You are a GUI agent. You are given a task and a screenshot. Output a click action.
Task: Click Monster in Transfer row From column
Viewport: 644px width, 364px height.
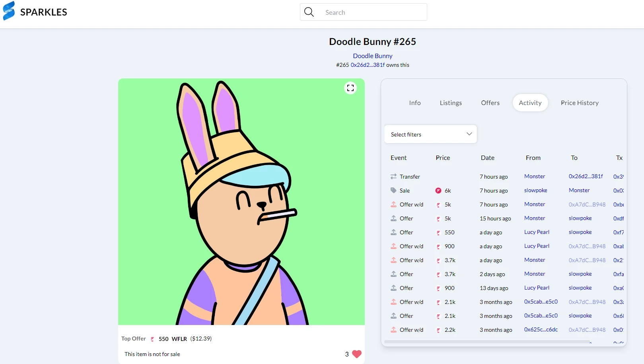[x=535, y=176]
